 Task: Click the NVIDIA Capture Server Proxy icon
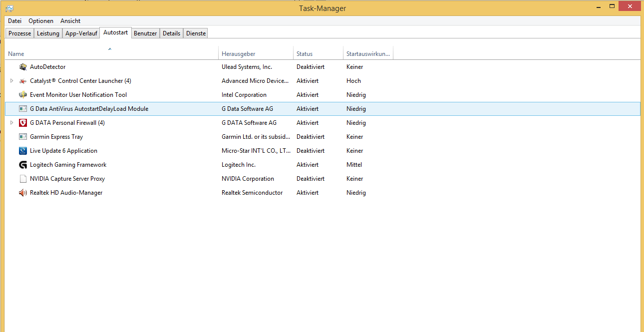pyautogui.click(x=22, y=179)
